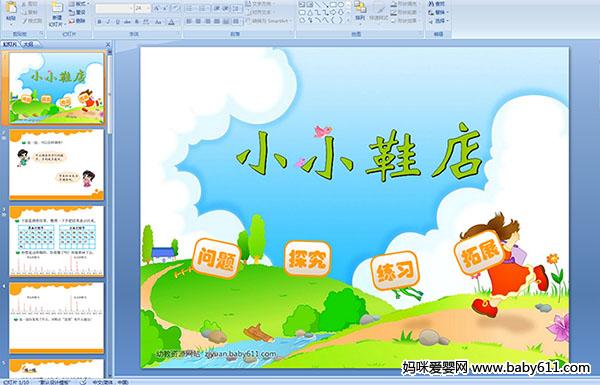Toggle Underline formatting
The image size is (600, 385).
pos(117,22)
